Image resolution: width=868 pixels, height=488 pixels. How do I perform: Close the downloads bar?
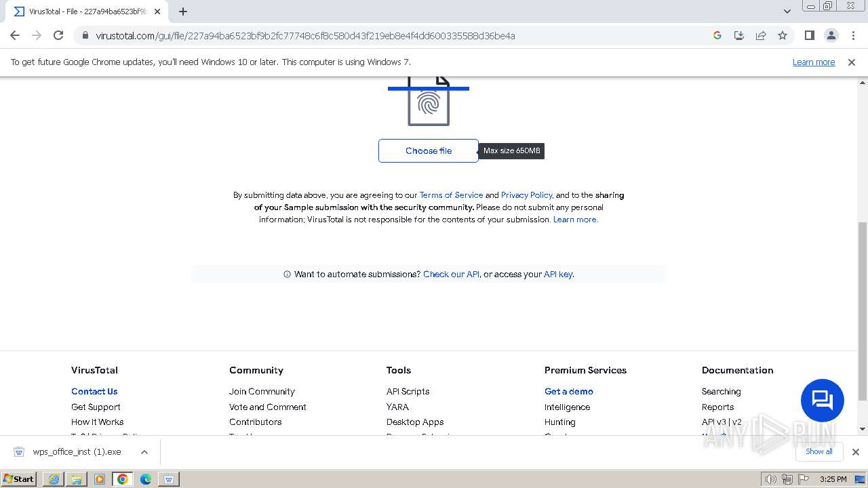pos(855,452)
